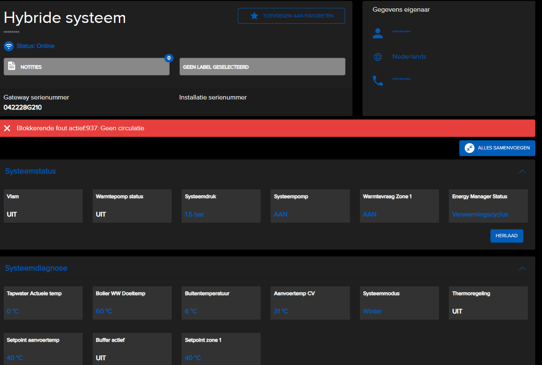
Task: Click the Setpoint aanvoertemp 40 °C value
Action: pos(15,358)
